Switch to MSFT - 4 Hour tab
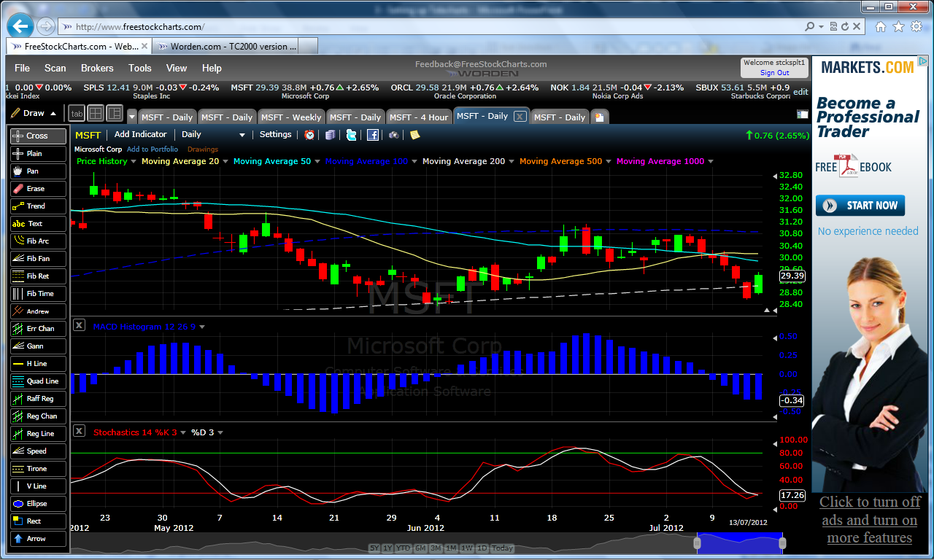 pyautogui.click(x=419, y=117)
